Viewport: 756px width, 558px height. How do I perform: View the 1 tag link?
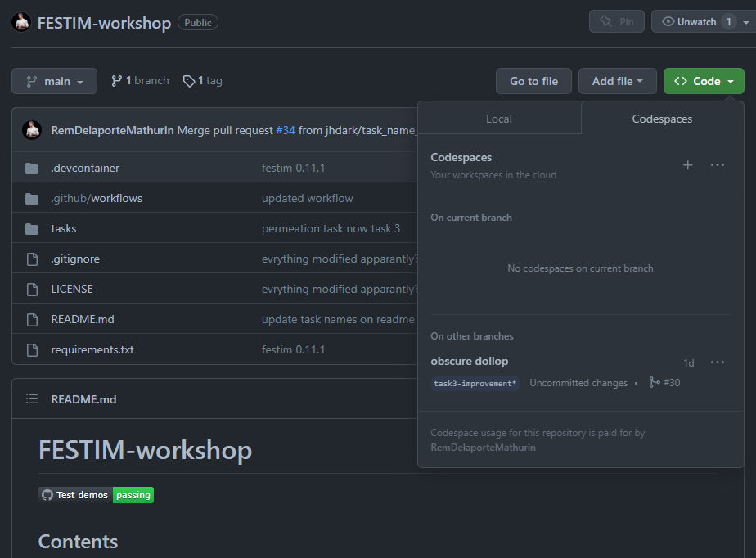(x=203, y=80)
